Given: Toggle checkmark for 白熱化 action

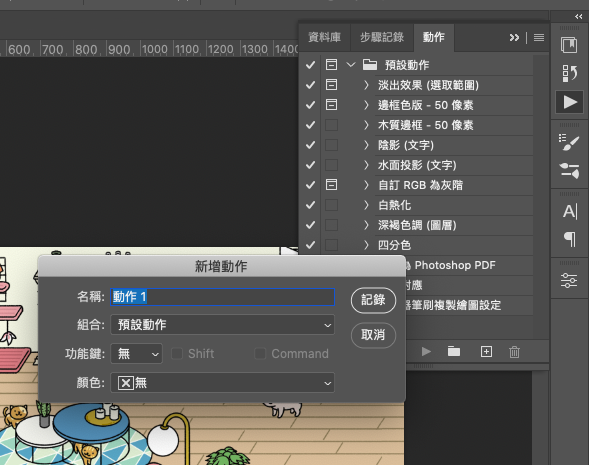Looking at the screenshot, I should tap(310, 205).
